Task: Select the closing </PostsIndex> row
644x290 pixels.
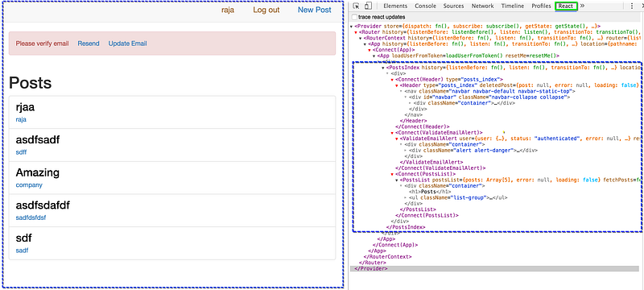Action: click(406, 227)
